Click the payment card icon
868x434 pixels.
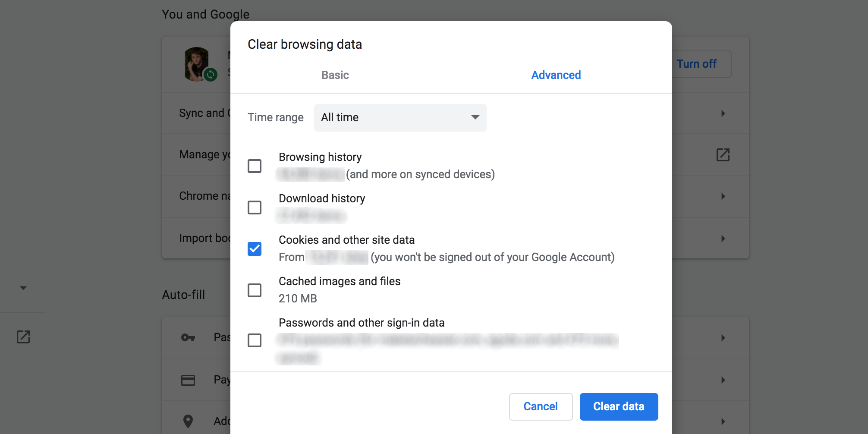(x=188, y=380)
